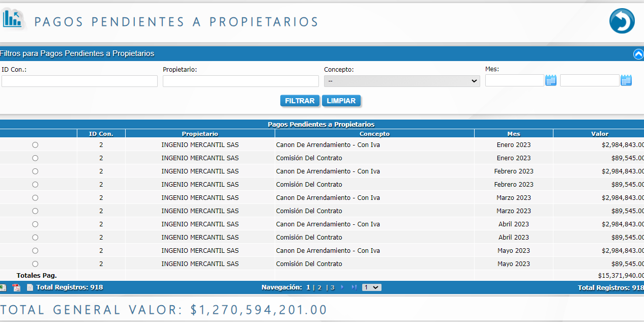This screenshot has height=322, width=644.
Task: Select radio for Comisión Del Contrato Mayo 2023
Action: click(x=35, y=264)
